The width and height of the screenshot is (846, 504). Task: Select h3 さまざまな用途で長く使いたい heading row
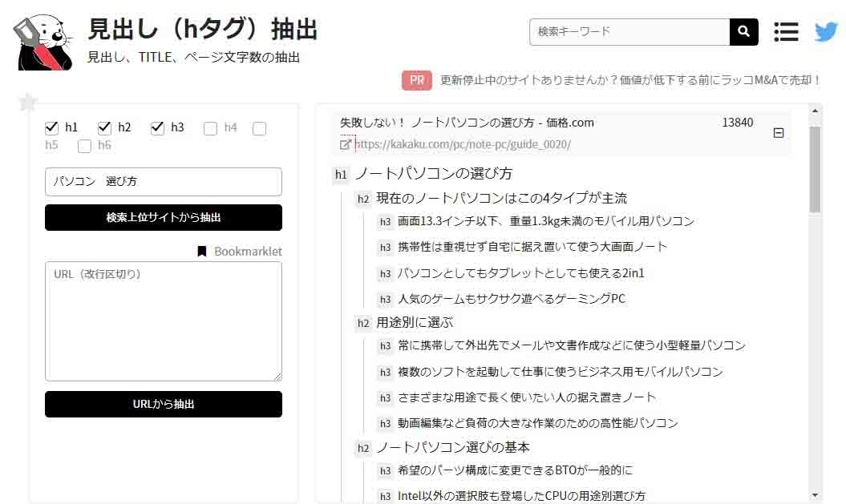point(527,397)
